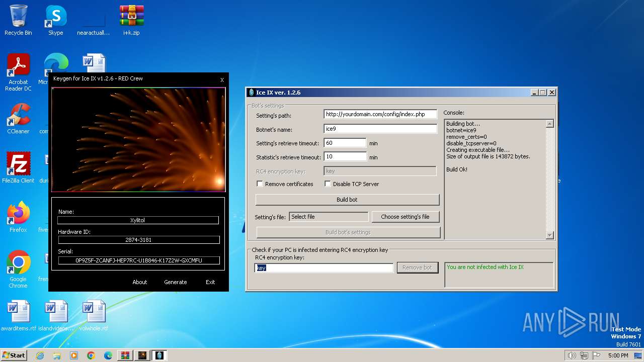Click 'Build Ok!' console text

pos(457,169)
